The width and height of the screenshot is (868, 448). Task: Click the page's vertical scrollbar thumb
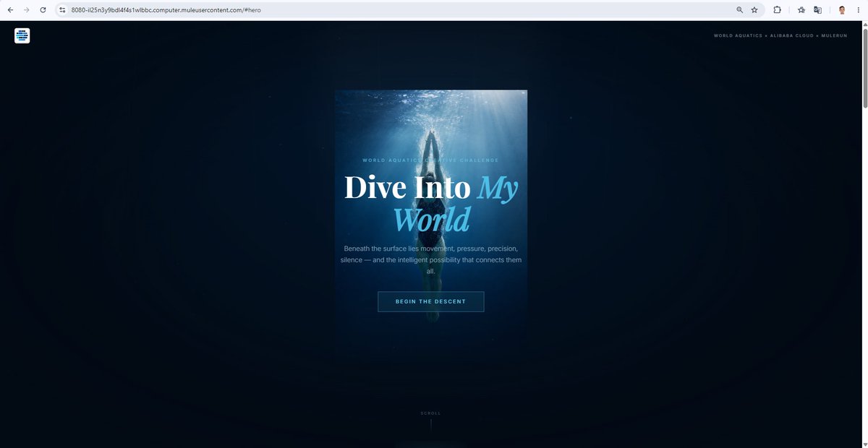coord(864,69)
